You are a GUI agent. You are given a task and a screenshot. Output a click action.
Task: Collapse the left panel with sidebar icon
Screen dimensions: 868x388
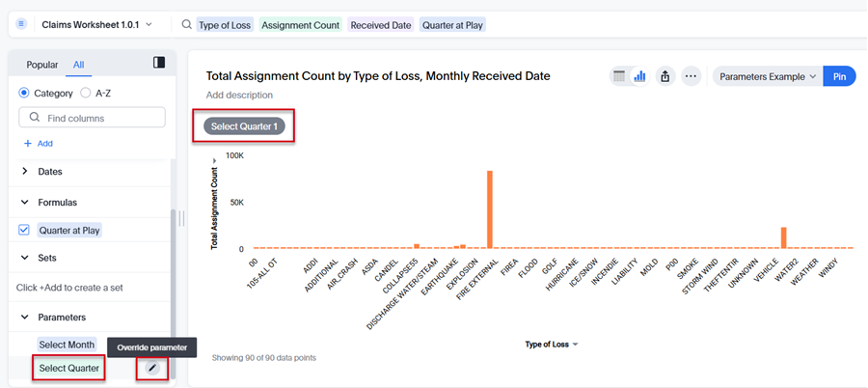[x=159, y=63]
